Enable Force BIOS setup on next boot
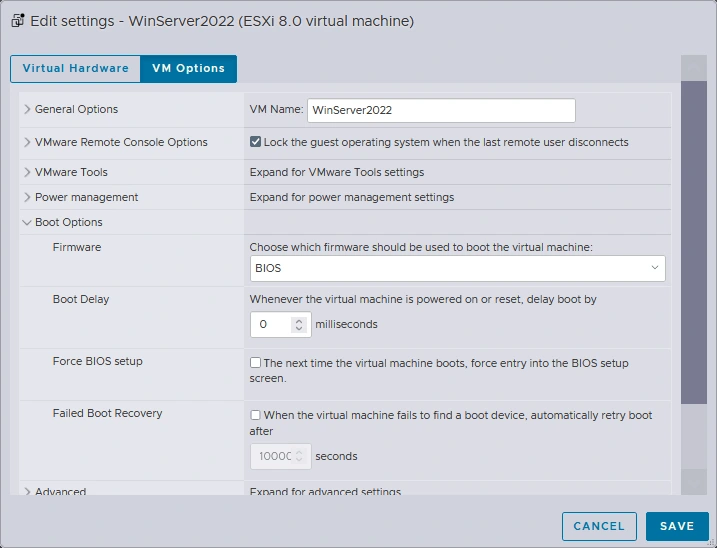This screenshot has width=717, height=548. [x=256, y=363]
